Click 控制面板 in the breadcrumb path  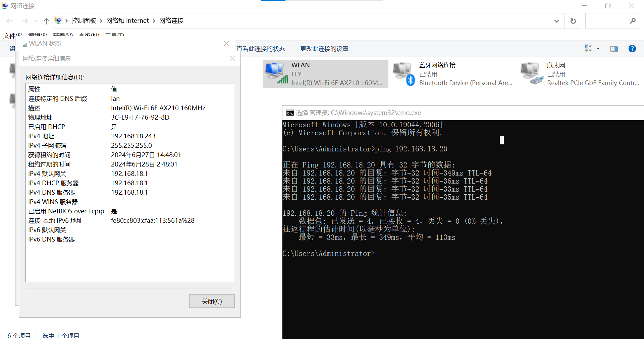coord(84,21)
